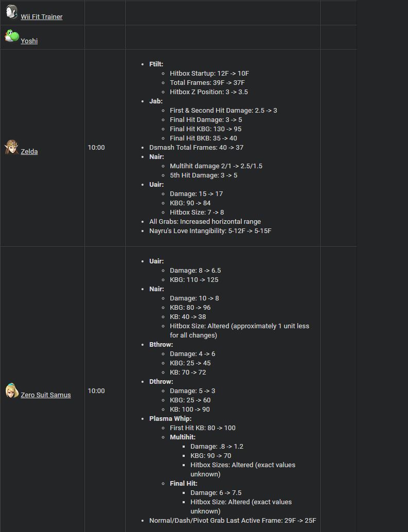Select the Bthrow heading under Zero Suit Samus
Screen dimensions: 408x532
161,344
